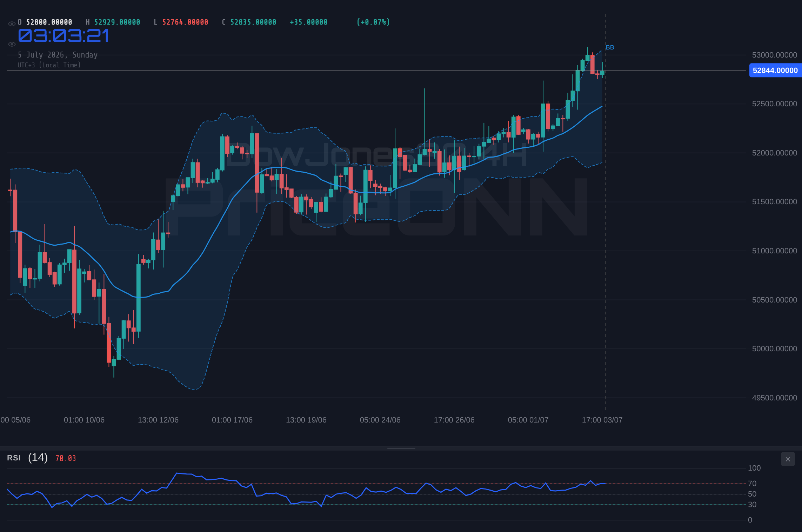Click the RSI (14) indicator title
Image resolution: width=802 pixels, height=532 pixels.
pos(27,458)
